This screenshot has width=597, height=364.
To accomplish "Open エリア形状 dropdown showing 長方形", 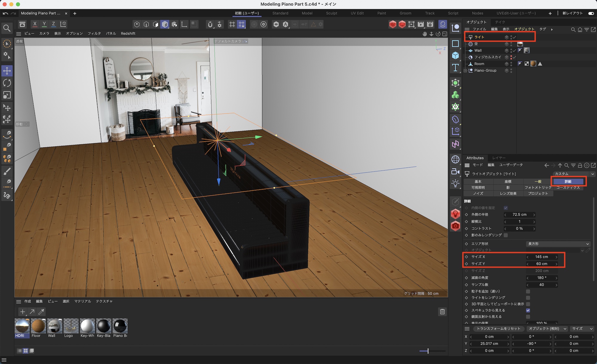I will click(558, 244).
